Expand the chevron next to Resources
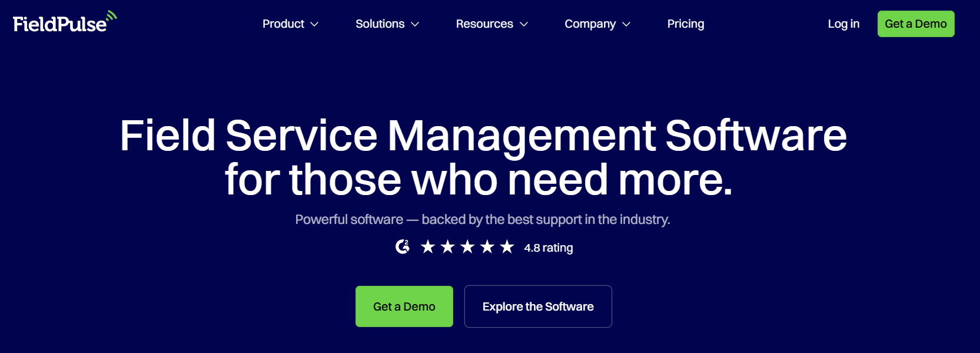This screenshot has width=980, height=353. pos(524,25)
